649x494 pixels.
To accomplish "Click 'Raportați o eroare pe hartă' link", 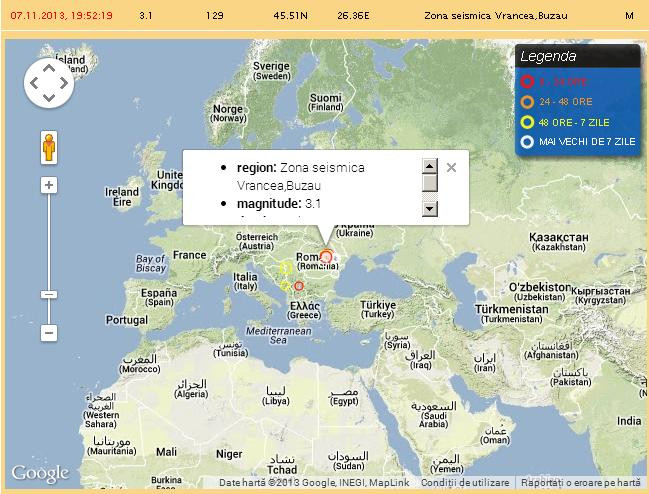I will [580, 483].
